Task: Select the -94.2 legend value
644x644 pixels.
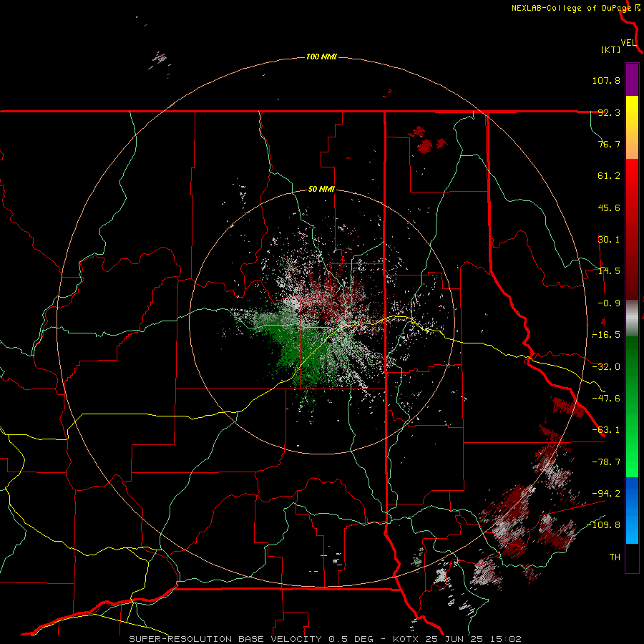Action: (606, 493)
